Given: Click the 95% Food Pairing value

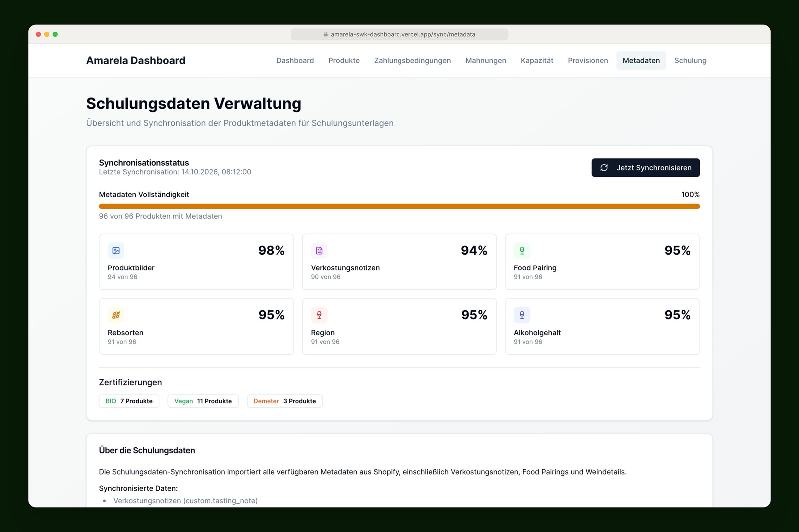Looking at the screenshot, I should pyautogui.click(x=677, y=251).
